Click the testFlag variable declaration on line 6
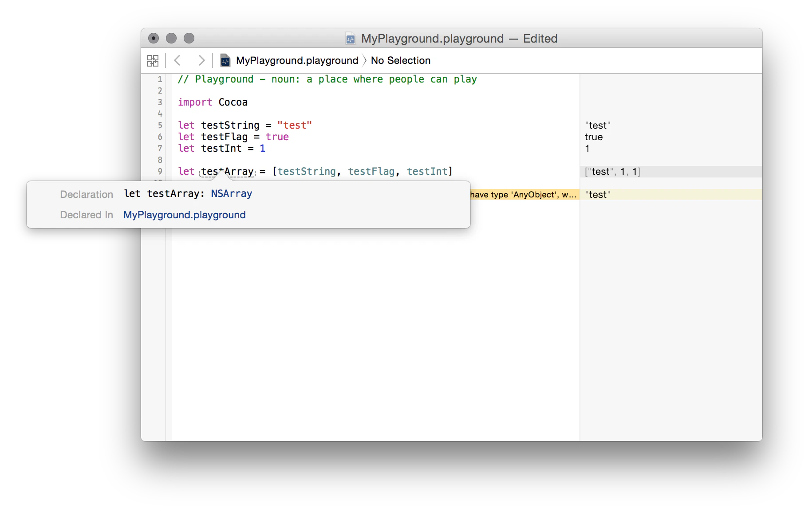The width and height of the screenshot is (812, 512). tap(225, 137)
